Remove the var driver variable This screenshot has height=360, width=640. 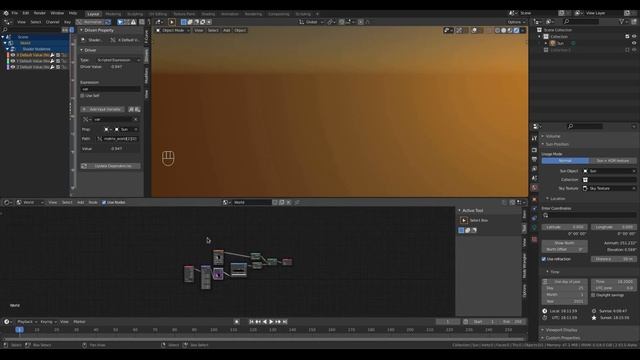click(x=136, y=120)
